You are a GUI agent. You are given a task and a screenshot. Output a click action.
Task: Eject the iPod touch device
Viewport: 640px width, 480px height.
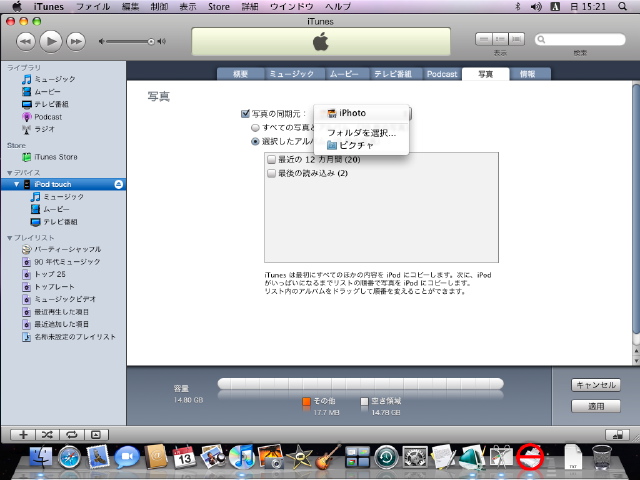coord(118,184)
